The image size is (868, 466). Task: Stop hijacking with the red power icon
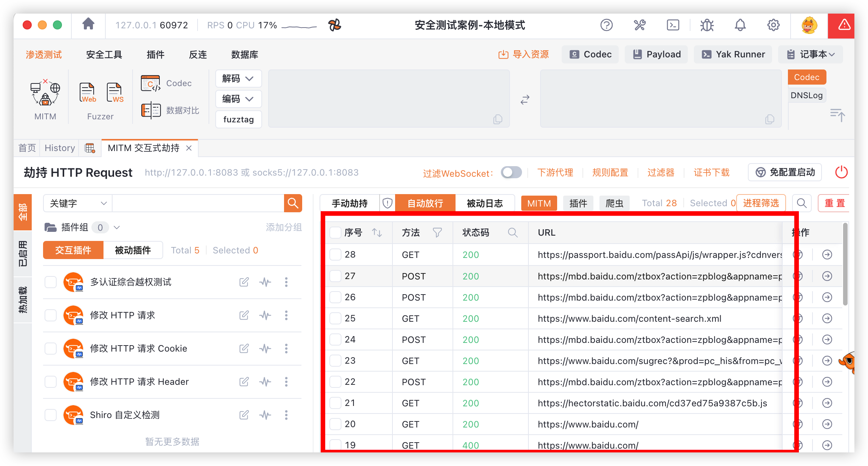pyautogui.click(x=841, y=173)
